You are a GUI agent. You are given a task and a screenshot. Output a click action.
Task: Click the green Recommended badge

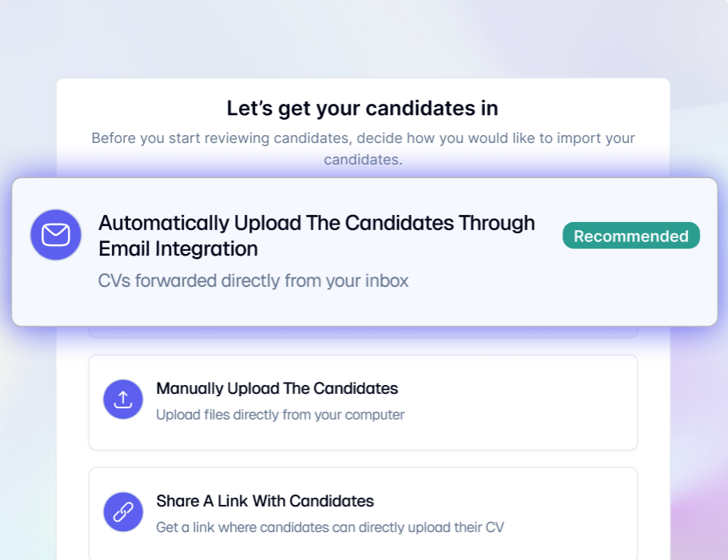[631, 236]
